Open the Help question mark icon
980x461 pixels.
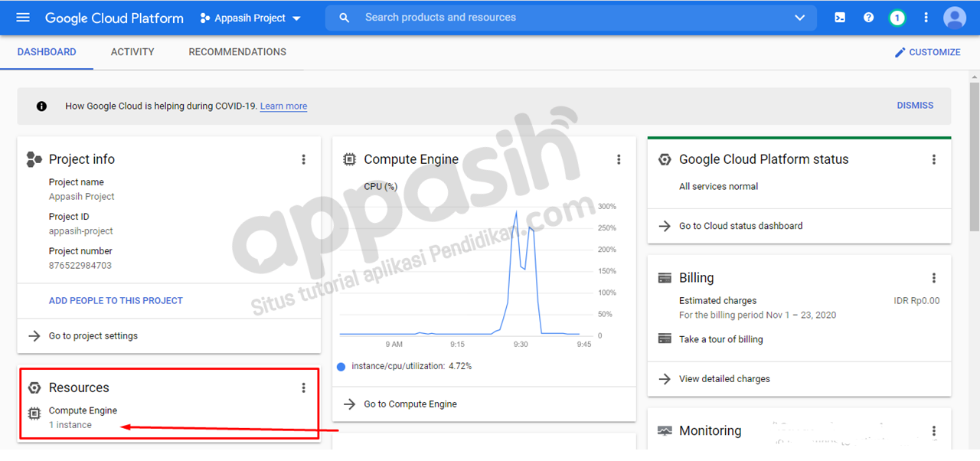pyautogui.click(x=868, y=18)
